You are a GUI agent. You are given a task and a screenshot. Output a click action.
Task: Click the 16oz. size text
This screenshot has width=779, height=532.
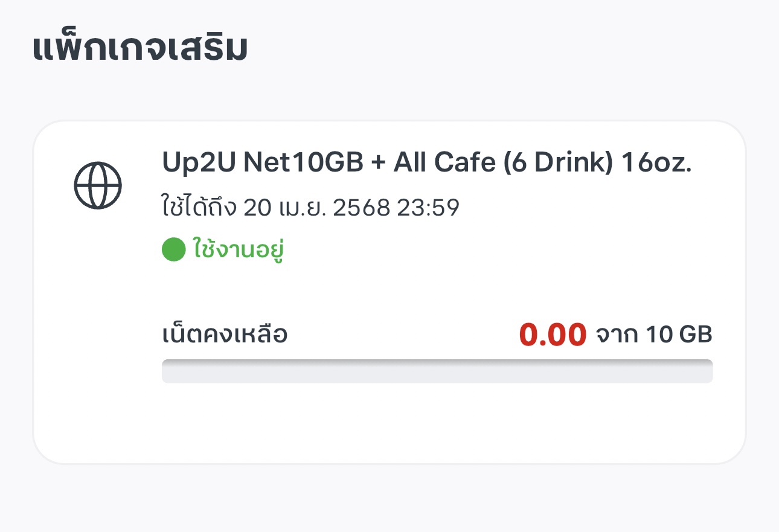point(656,162)
